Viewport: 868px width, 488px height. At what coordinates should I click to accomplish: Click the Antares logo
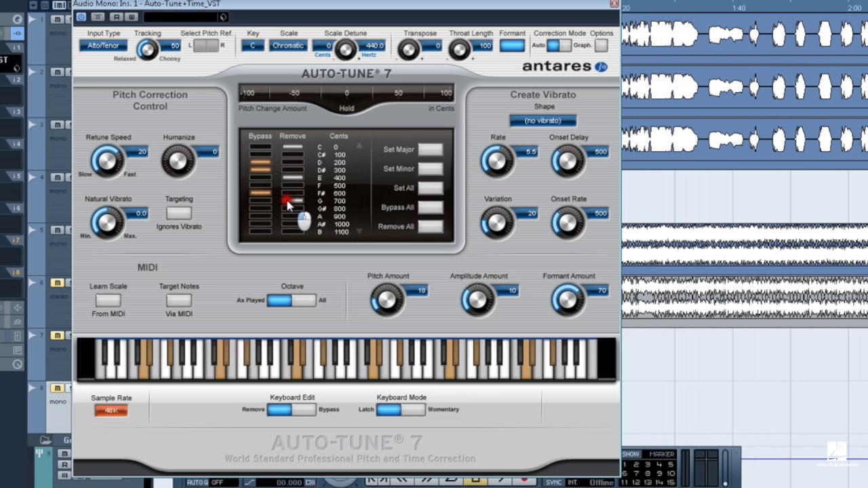coord(564,66)
